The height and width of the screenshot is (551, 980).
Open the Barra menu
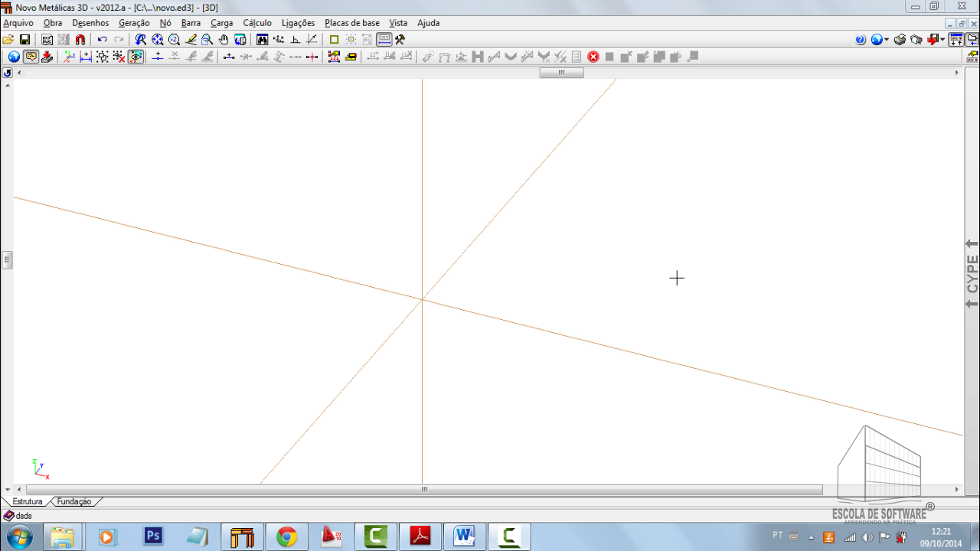pos(191,23)
